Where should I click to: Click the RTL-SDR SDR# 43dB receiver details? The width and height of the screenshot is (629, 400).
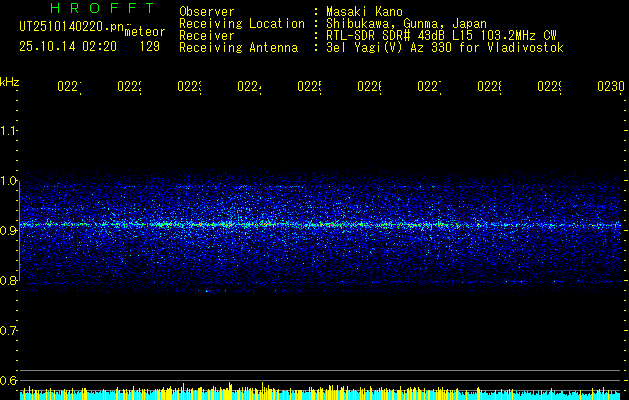pos(441,36)
